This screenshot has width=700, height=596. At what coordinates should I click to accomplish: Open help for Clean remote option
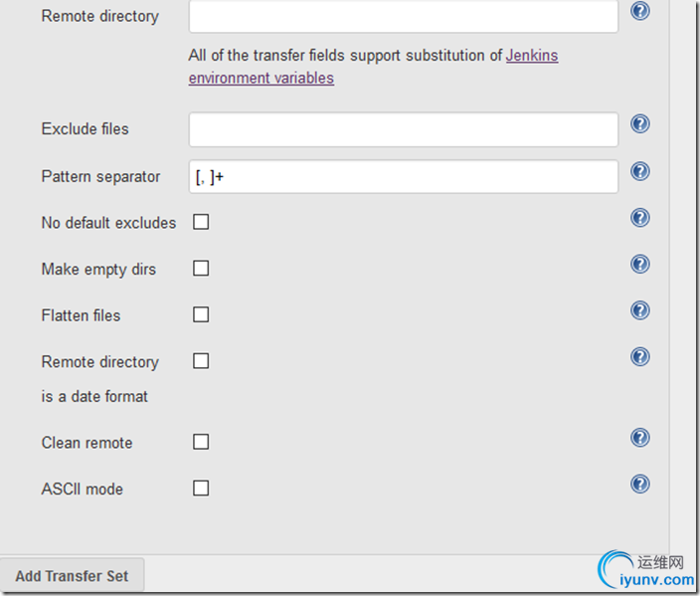[x=640, y=438]
